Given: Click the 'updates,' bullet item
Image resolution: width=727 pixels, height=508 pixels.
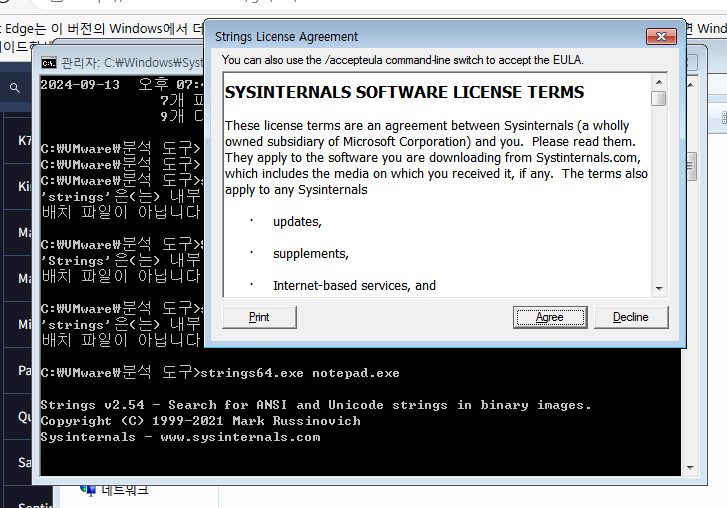Looking at the screenshot, I should click(x=297, y=222).
